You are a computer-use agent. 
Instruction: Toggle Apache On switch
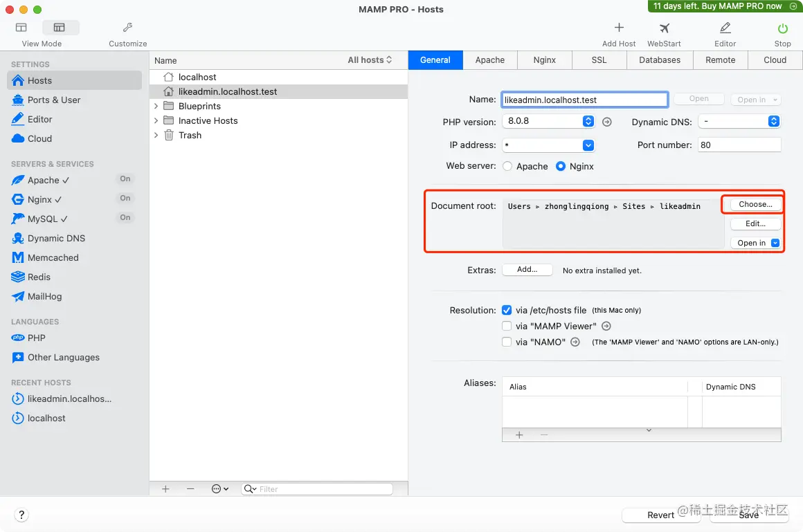[x=125, y=178]
